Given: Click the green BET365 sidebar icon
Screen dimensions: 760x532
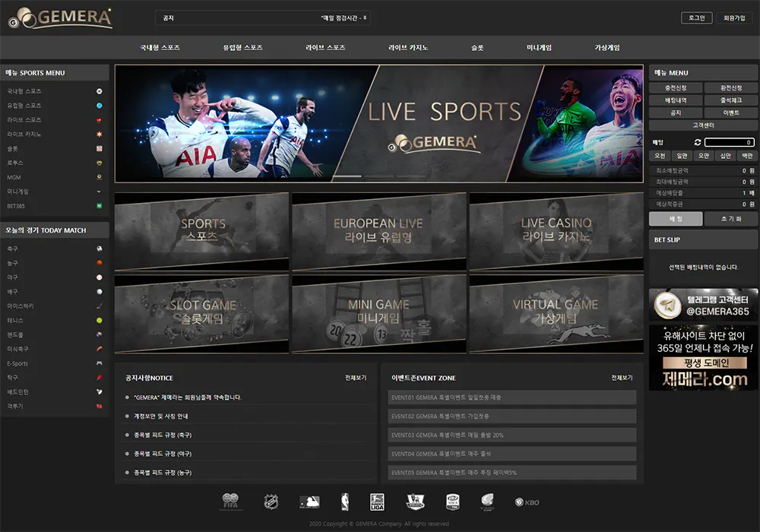Looking at the screenshot, I should click(100, 206).
